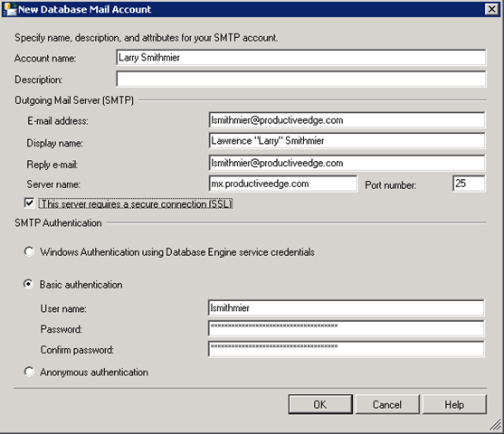Select Windows Authentication using Database Engine credentials
504x434 pixels.
[29, 251]
